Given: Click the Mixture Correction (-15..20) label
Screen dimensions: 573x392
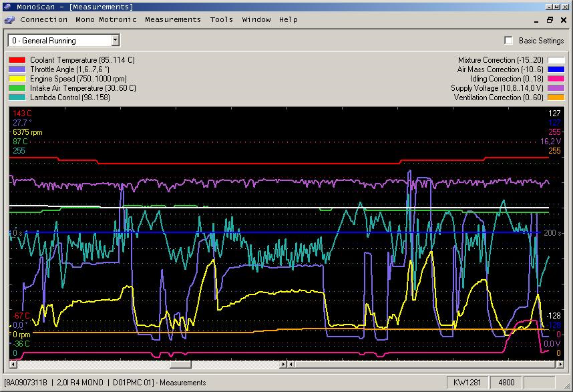Looking at the screenshot, I should point(501,60).
